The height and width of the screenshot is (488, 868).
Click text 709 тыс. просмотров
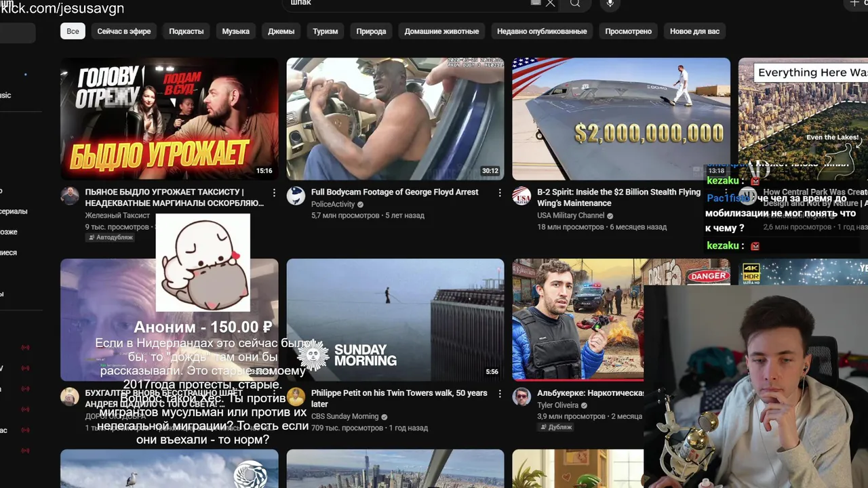click(347, 428)
